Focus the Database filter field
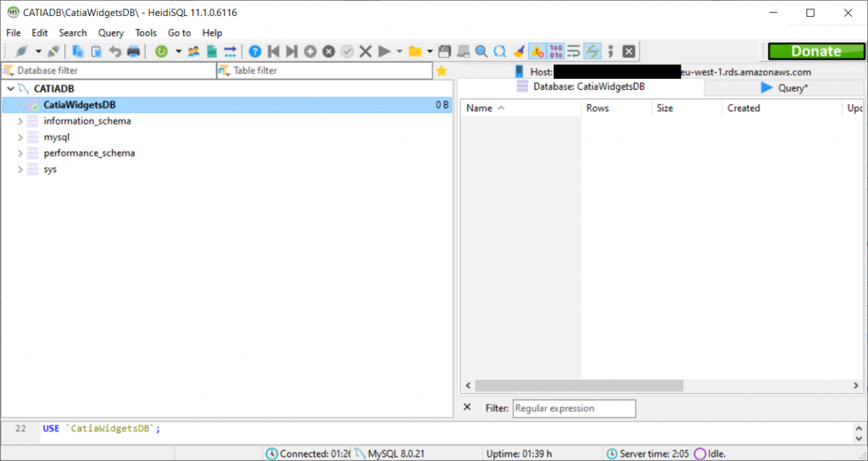Screen dimensions: 868x461 coord(109,71)
